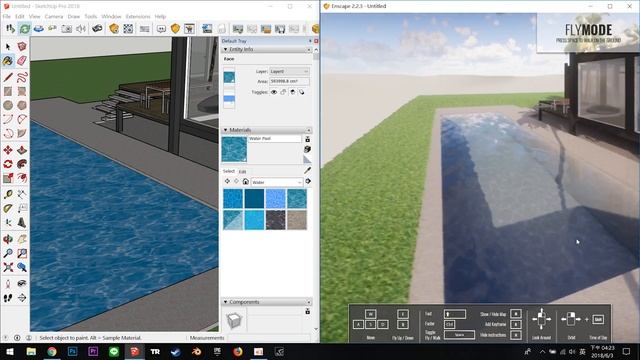The height and width of the screenshot is (360, 640).
Task: Collapse the Entity Info panel
Action: (225, 49)
